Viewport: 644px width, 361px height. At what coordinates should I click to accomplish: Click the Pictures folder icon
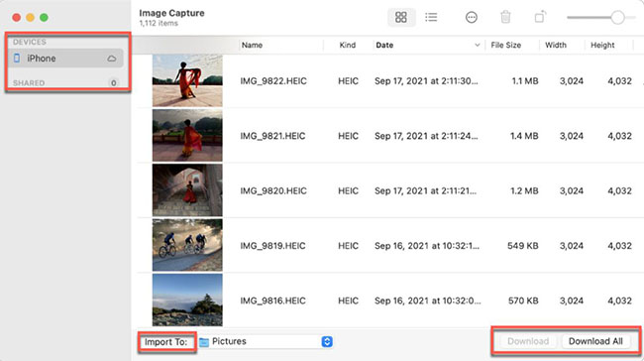click(204, 342)
